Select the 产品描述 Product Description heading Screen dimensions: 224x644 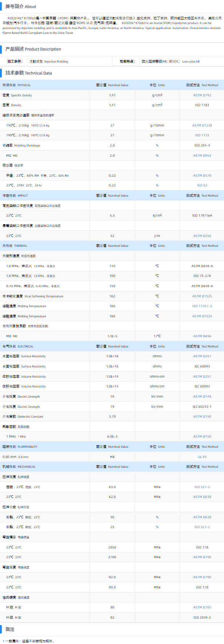(33, 49)
